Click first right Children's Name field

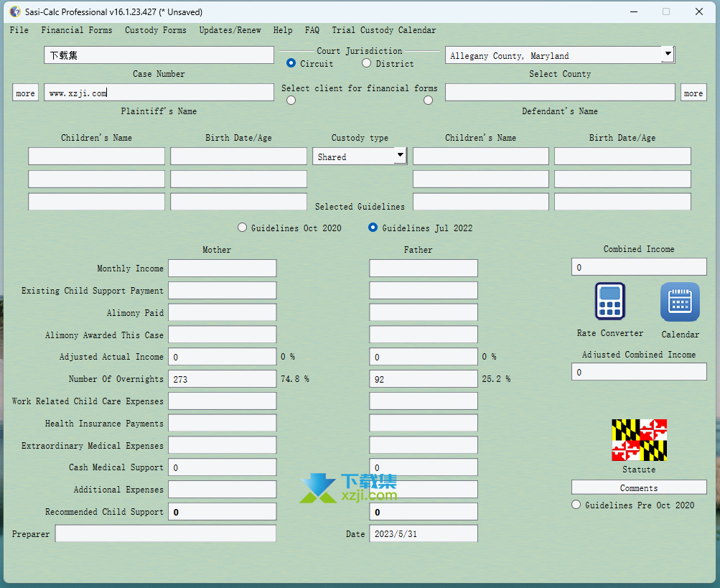[481, 157]
